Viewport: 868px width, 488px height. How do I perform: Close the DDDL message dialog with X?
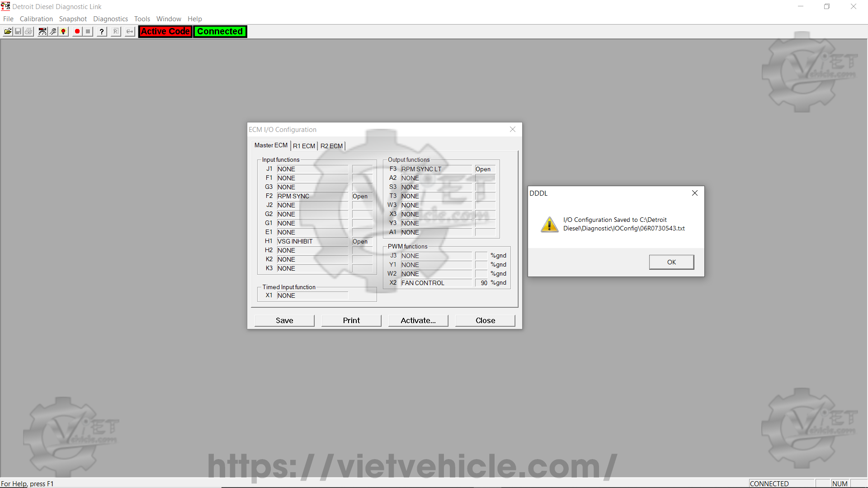coord(695,193)
